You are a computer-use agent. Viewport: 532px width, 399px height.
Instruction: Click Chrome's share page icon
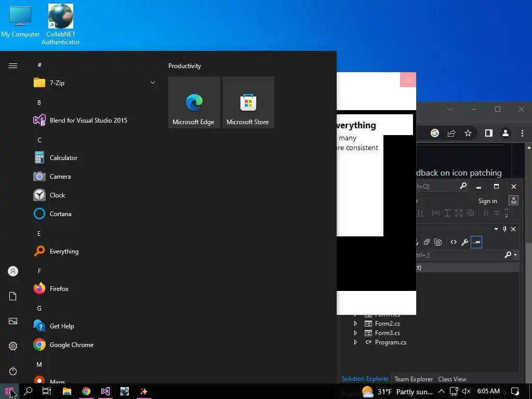pyautogui.click(x=451, y=134)
